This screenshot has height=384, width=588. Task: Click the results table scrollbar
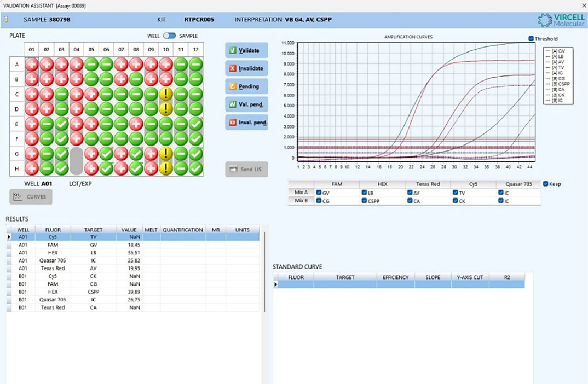[264, 272]
